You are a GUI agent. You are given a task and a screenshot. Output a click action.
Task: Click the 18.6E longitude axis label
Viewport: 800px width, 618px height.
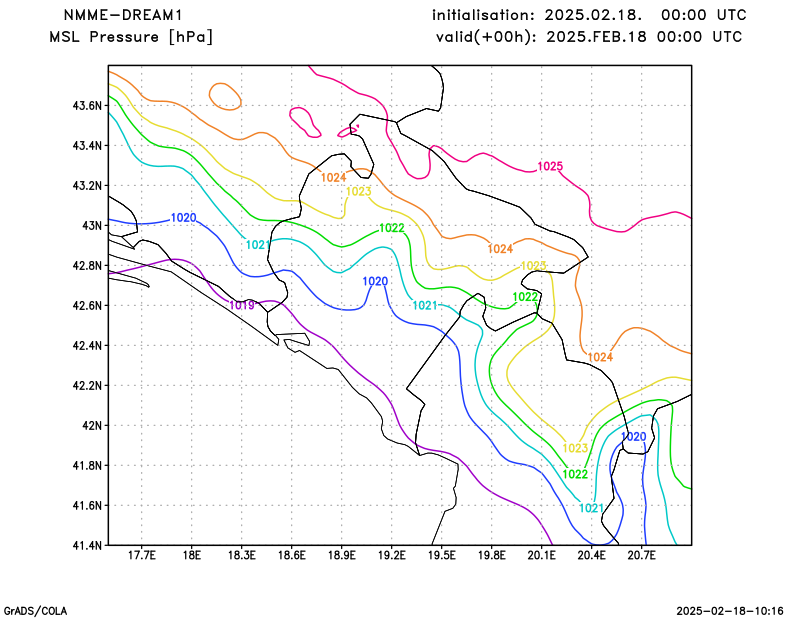click(292, 555)
